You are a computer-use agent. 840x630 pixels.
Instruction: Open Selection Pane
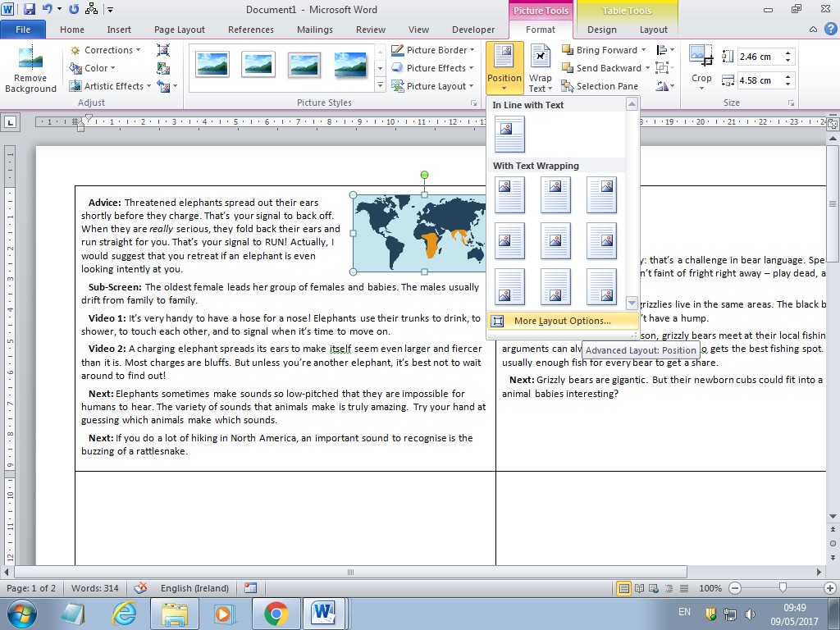click(x=600, y=86)
